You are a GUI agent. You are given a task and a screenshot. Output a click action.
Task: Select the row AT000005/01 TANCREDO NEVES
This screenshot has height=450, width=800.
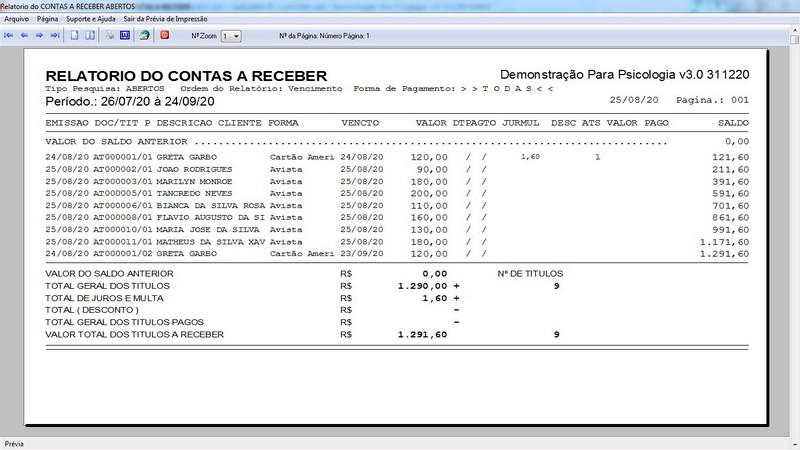[x=397, y=193]
